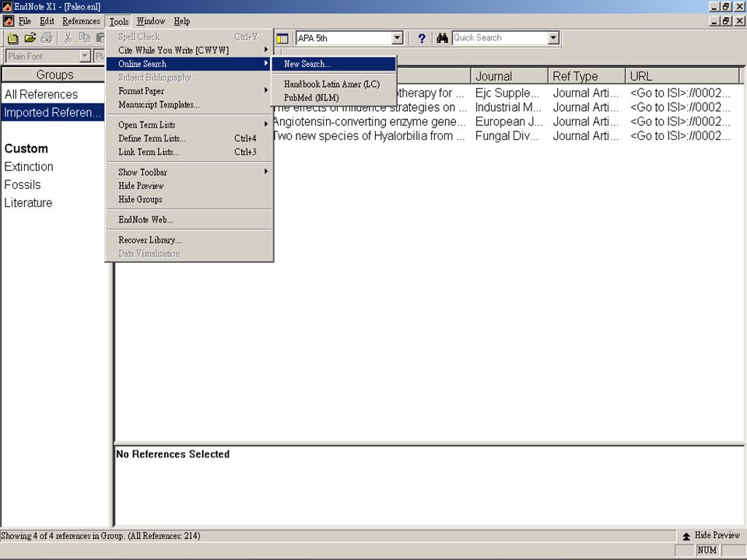Click the European J... journal cell
747x560 pixels.
click(x=509, y=121)
